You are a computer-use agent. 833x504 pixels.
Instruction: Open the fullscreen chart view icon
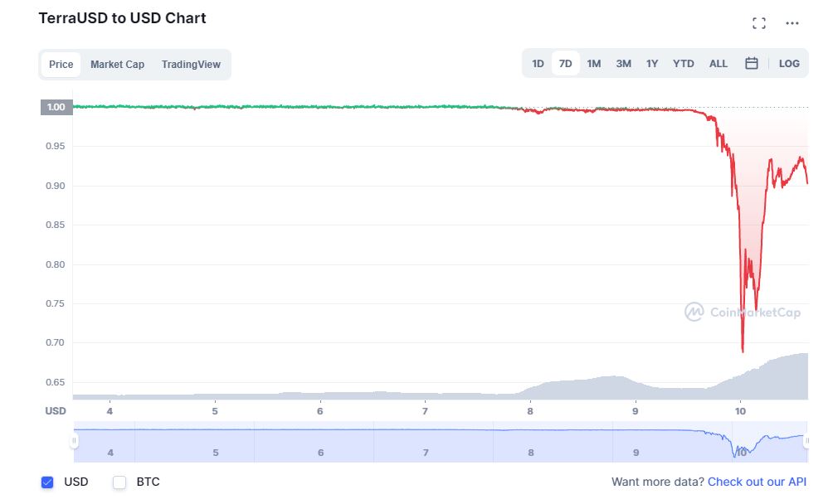758,23
